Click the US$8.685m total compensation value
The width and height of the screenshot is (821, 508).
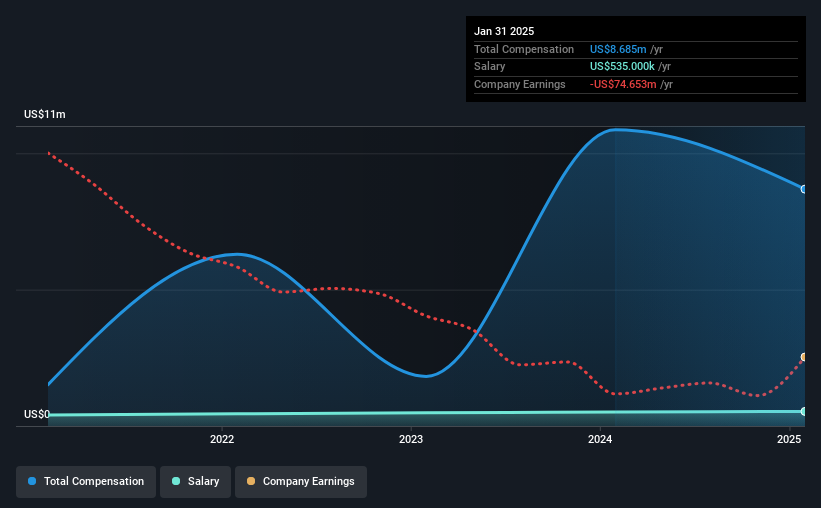click(x=618, y=49)
